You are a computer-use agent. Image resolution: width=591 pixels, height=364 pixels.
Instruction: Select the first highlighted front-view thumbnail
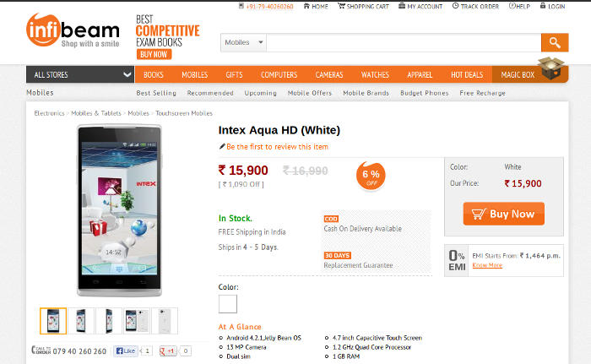tap(53, 321)
